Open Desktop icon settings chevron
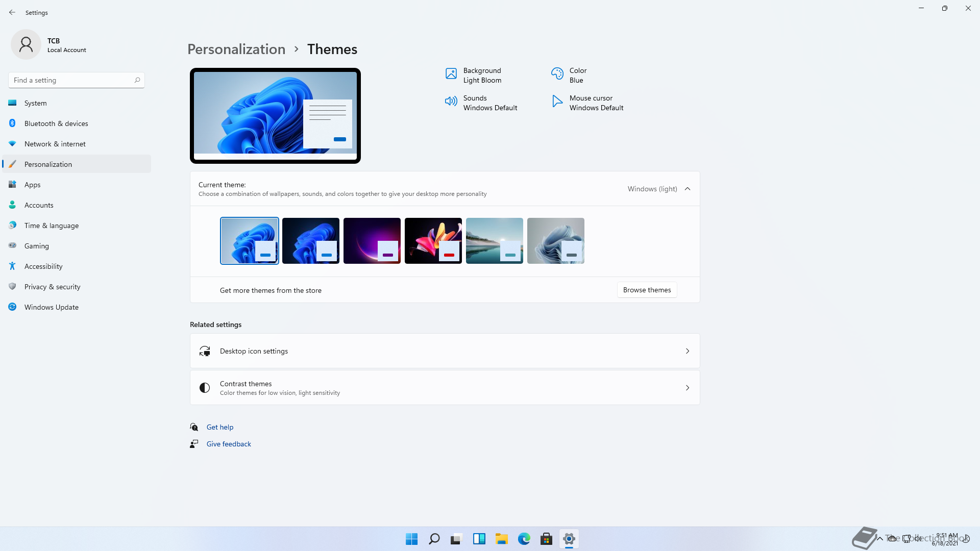The width and height of the screenshot is (980, 551). pos(688,351)
